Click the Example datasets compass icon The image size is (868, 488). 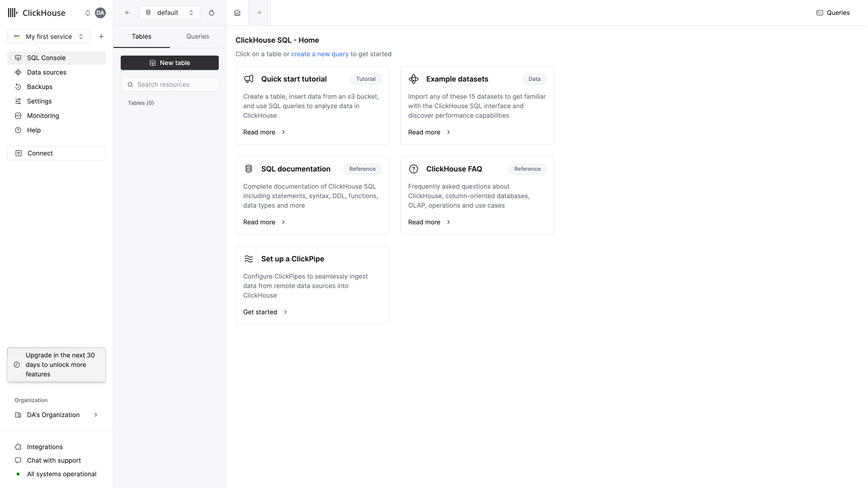point(413,79)
